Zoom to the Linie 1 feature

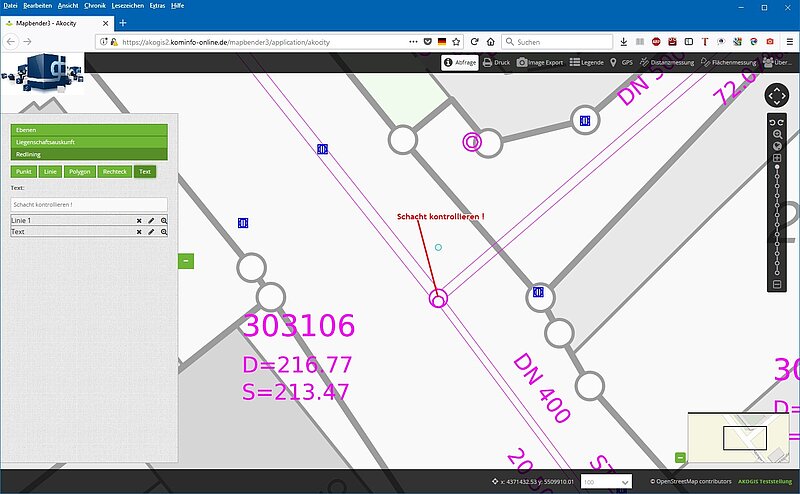(163, 220)
